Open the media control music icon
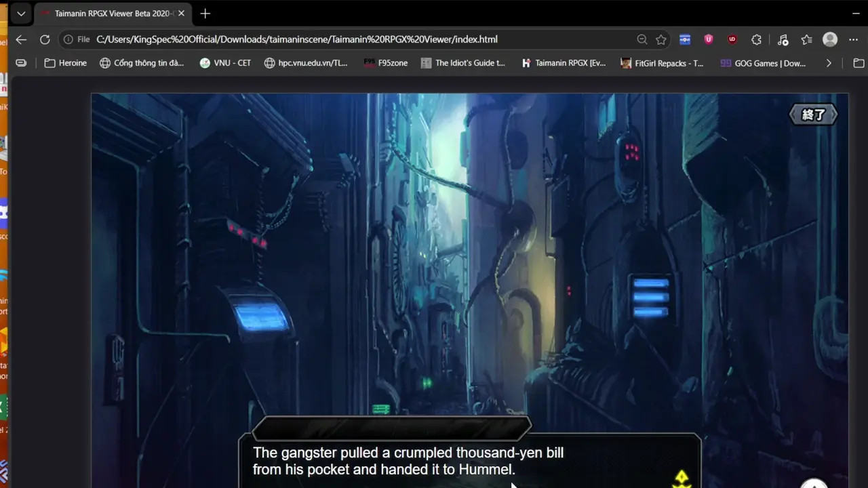Image resolution: width=868 pixels, height=488 pixels. (783, 39)
